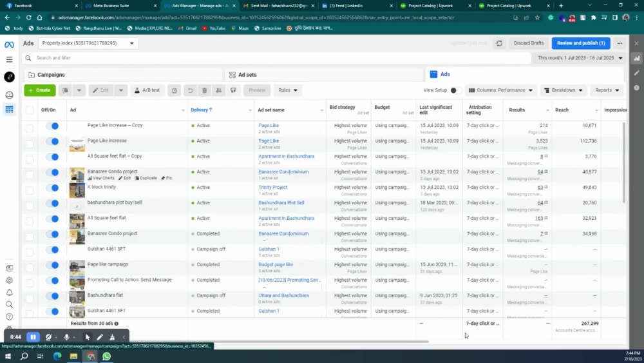The image size is (644, 363).
Task: Switch to LinkedIn Feed browser tab
Action: (x=357, y=6)
